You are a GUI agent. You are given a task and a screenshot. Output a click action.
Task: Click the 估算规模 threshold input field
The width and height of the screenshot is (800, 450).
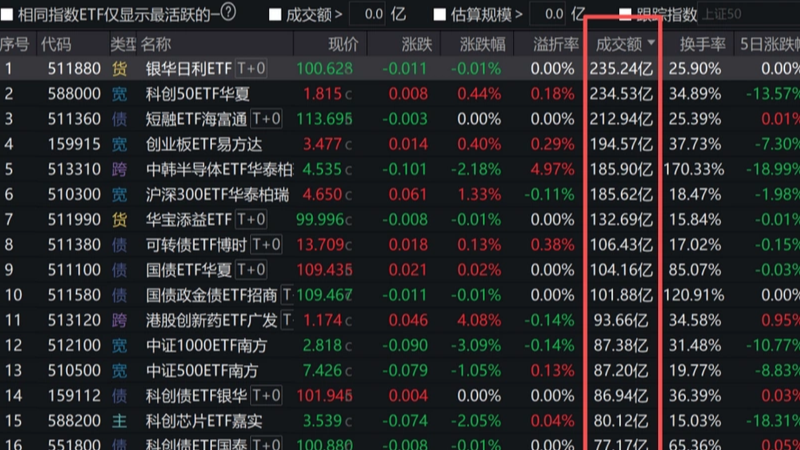pos(548,14)
